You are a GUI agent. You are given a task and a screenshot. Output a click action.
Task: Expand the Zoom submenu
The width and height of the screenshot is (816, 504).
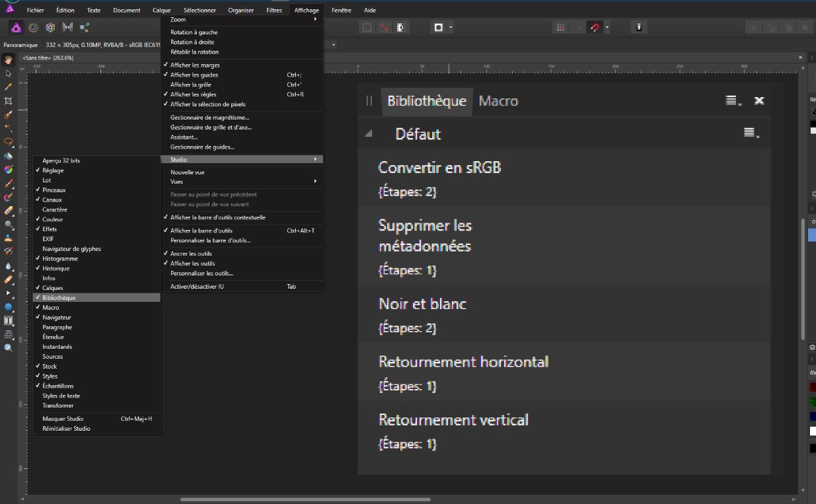click(242, 20)
